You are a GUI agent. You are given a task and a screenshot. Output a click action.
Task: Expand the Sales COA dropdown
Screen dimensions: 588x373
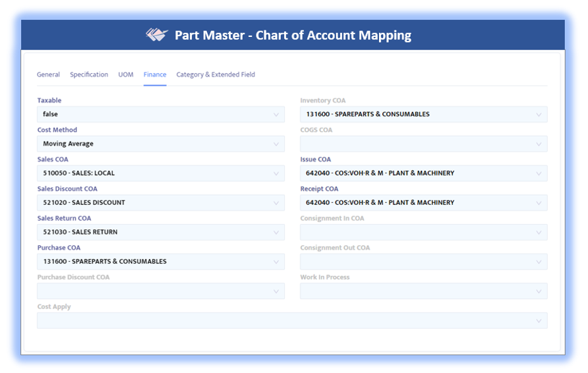point(160,173)
